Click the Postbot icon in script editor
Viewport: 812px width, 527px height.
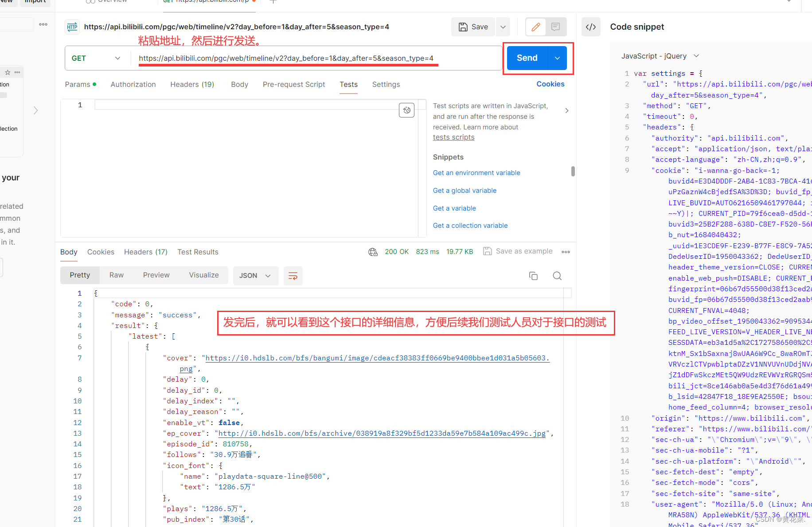point(406,110)
